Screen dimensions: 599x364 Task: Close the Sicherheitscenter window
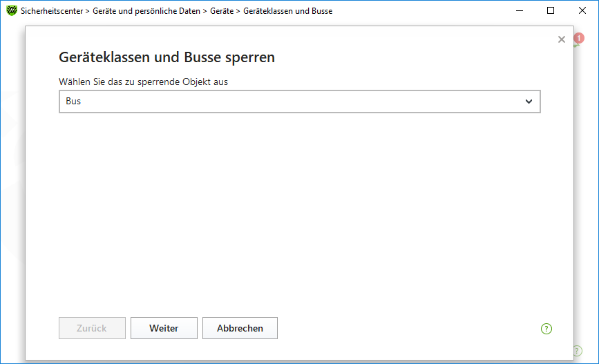pos(582,10)
